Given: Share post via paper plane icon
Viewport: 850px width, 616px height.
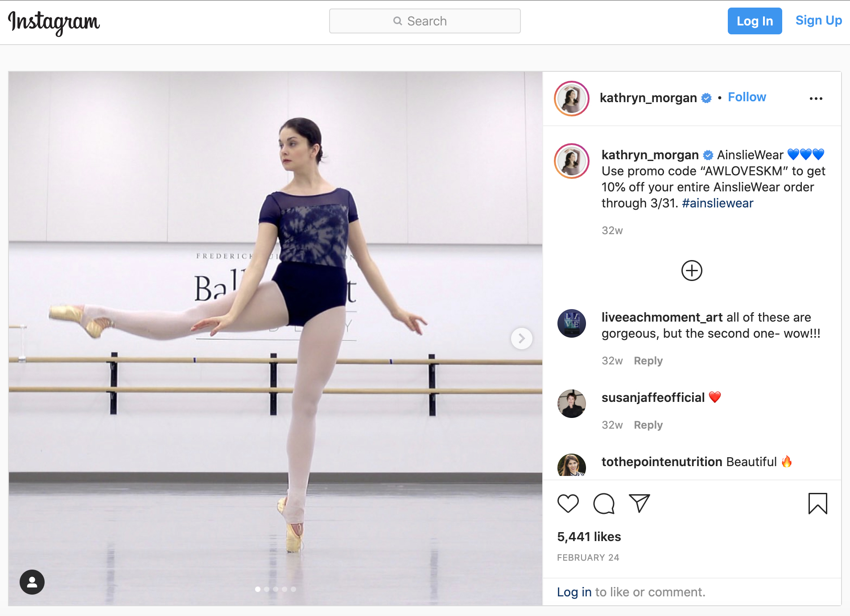Looking at the screenshot, I should click(x=639, y=504).
